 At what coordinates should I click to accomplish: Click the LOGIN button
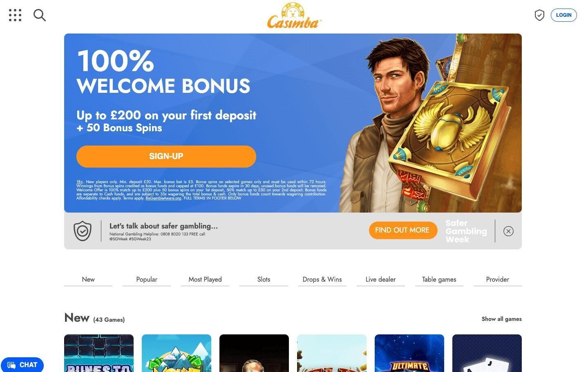pos(563,15)
